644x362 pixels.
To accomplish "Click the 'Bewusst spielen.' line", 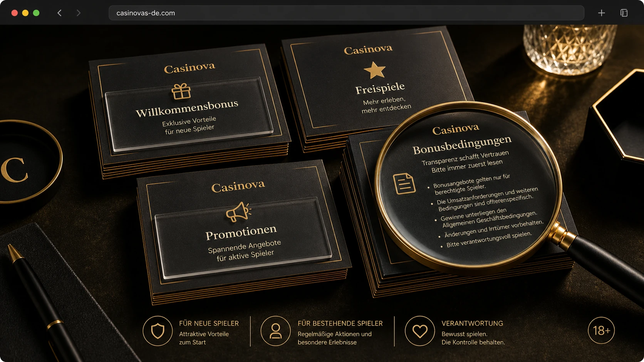I will point(465,334).
